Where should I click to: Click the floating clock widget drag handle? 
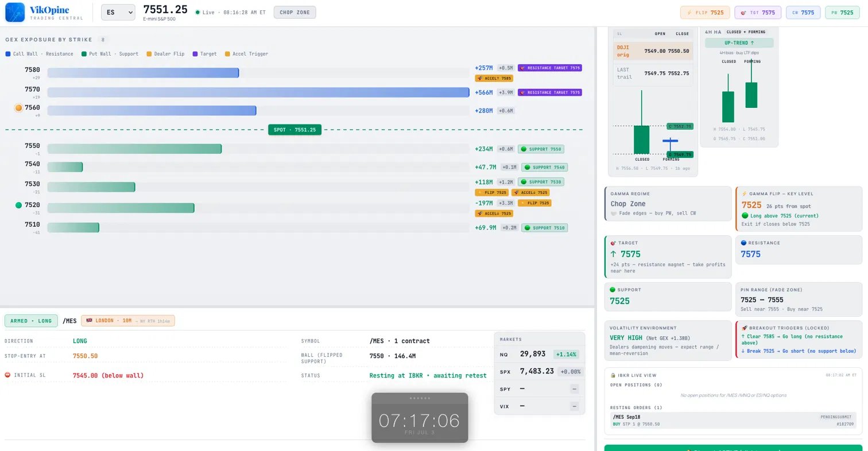420,398
